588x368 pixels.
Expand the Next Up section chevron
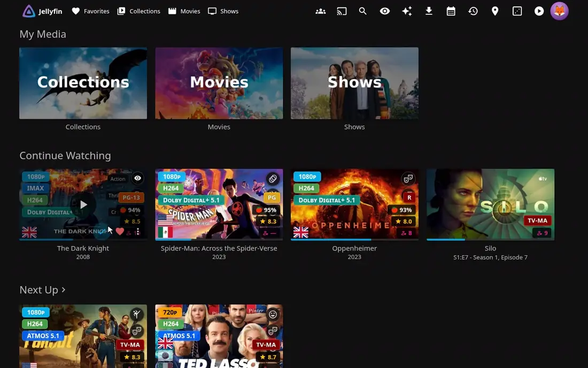pos(64,290)
